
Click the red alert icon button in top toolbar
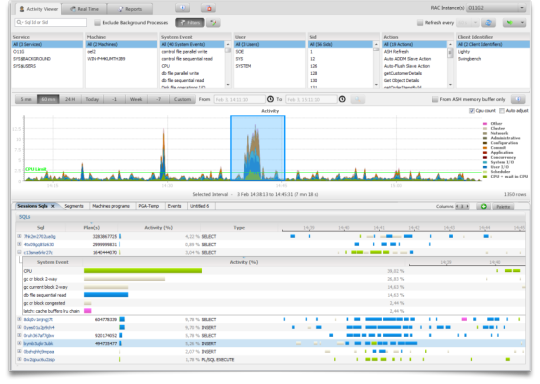click(209, 8)
